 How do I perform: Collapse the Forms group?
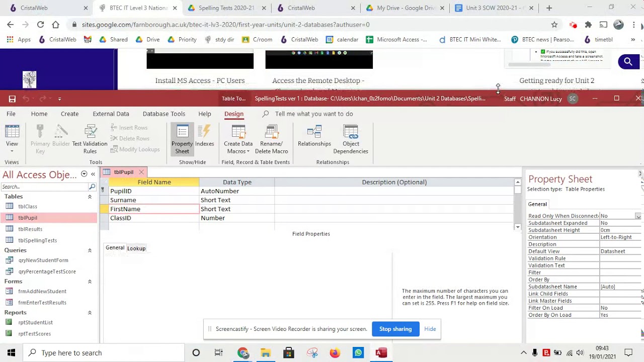90,282
